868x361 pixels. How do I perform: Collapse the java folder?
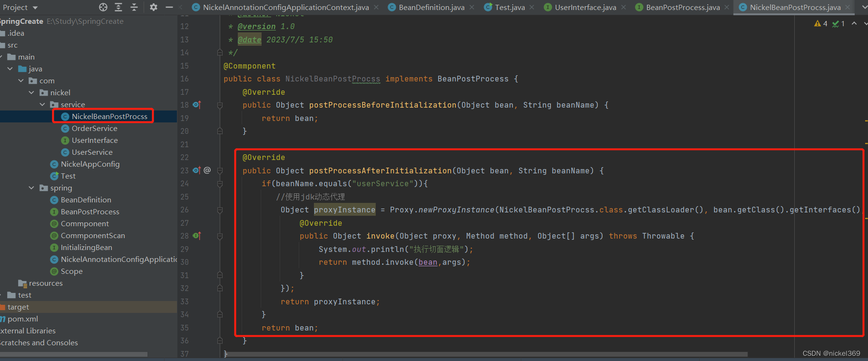pyautogui.click(x=10, y=69)
